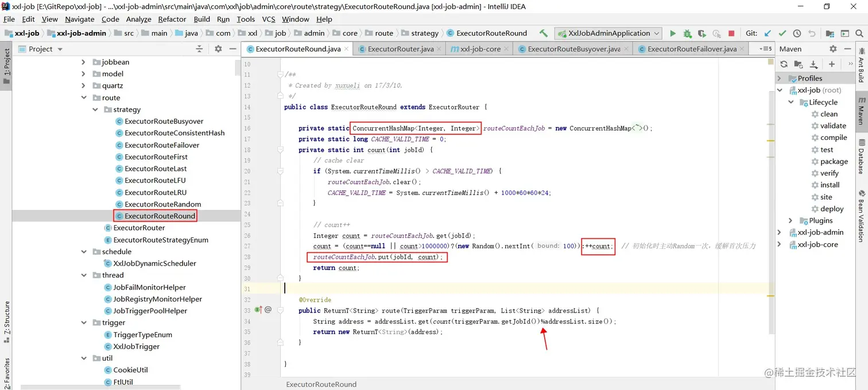868x390 pixels.
Task: Click Maven generate sources folder icon
Action: (x=798, y=64)
